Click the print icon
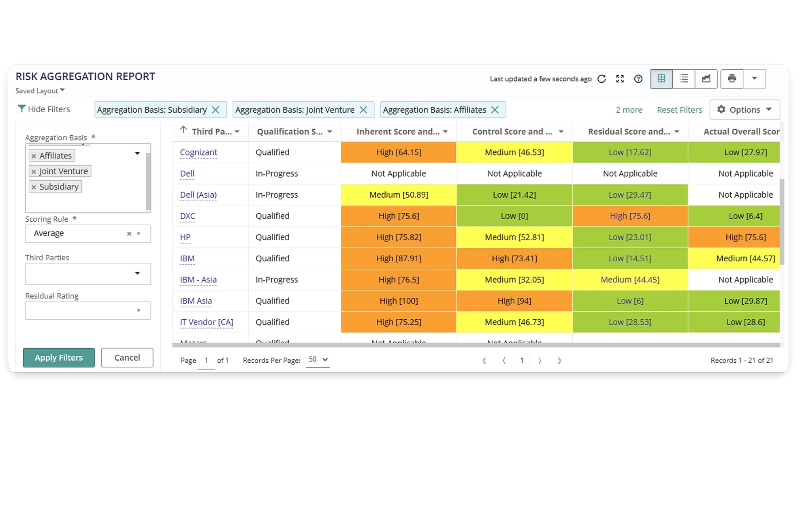This screenshot has height=532, width=800. pos(732,79)
